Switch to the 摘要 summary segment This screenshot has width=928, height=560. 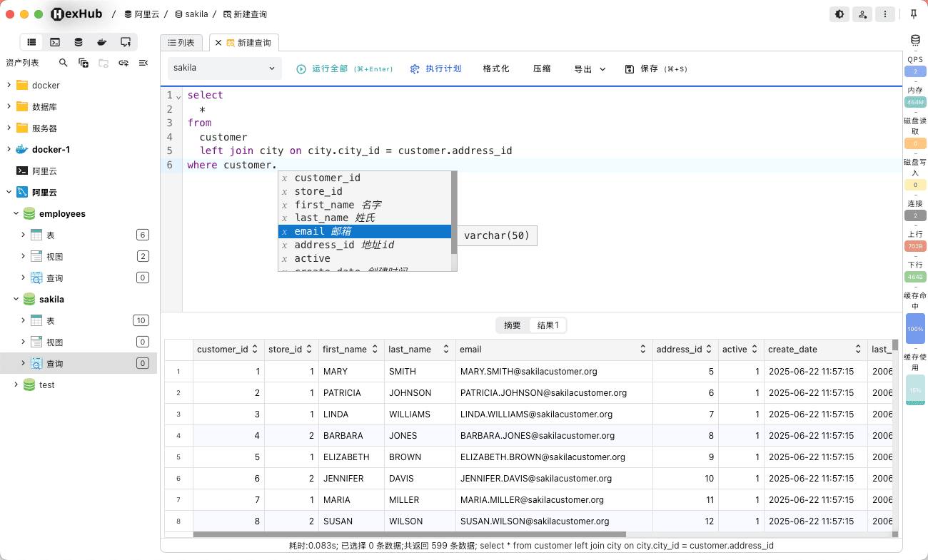(513, 325)
